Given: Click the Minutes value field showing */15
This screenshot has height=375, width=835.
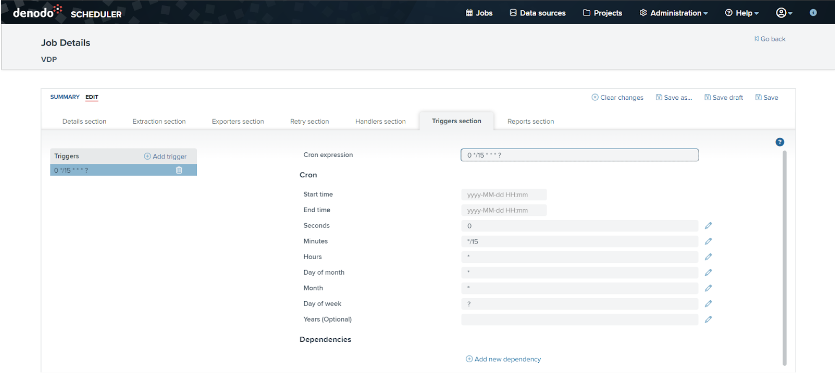Looking at the screenshot, I should [579, 241].
